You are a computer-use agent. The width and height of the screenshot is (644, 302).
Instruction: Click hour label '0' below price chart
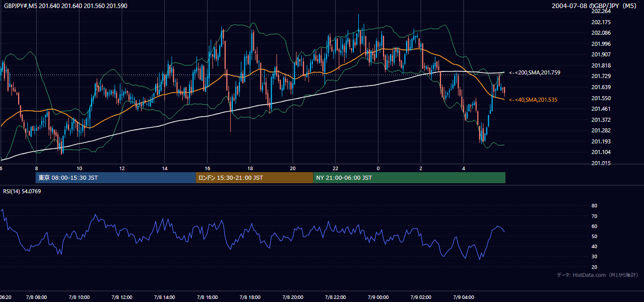pyautogui.click(x=378, y=168)
